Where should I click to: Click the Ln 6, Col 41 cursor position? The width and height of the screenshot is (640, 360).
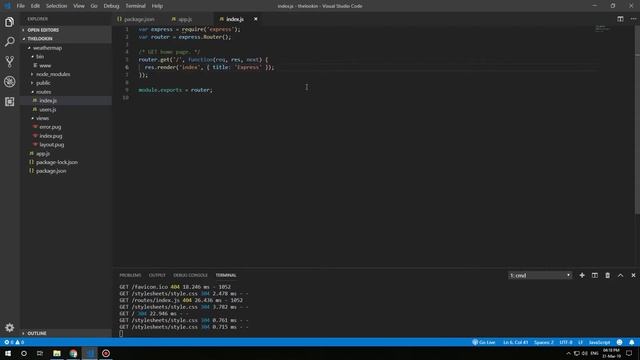pyautogui.click(x=516, y=342)
